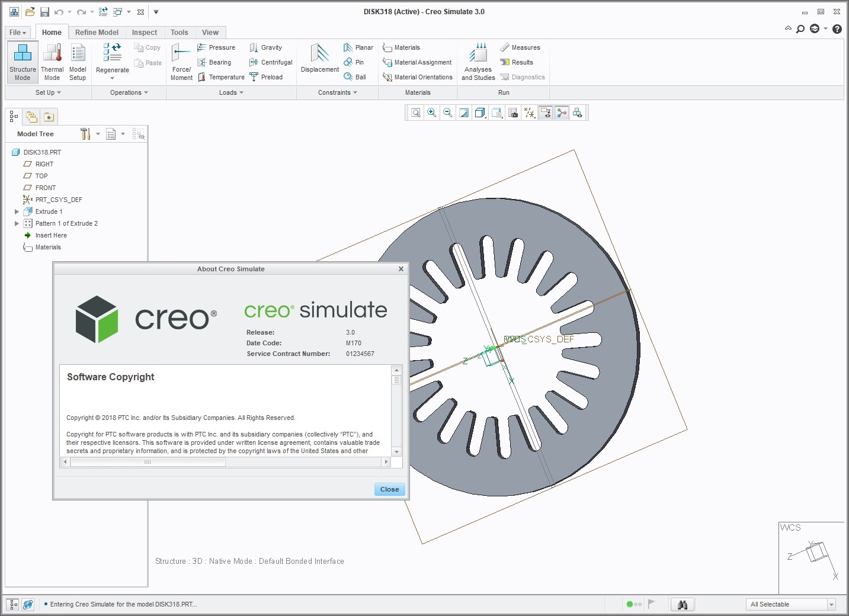Toggle component visibility cubes icon
The image size is (849, 616).
pyautogui.click(x=578, y=113)
